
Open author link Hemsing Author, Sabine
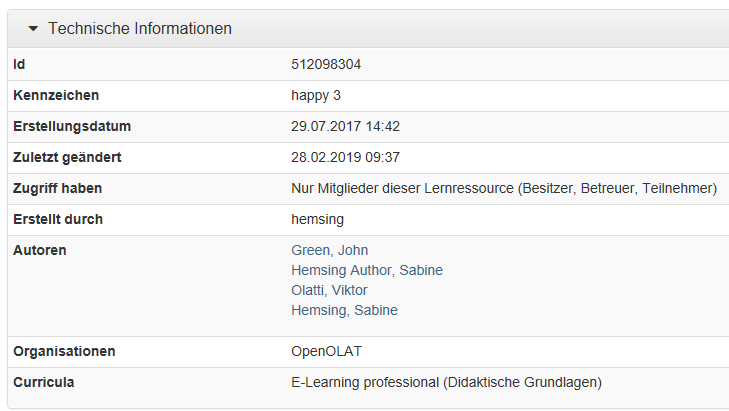point(367,270)
